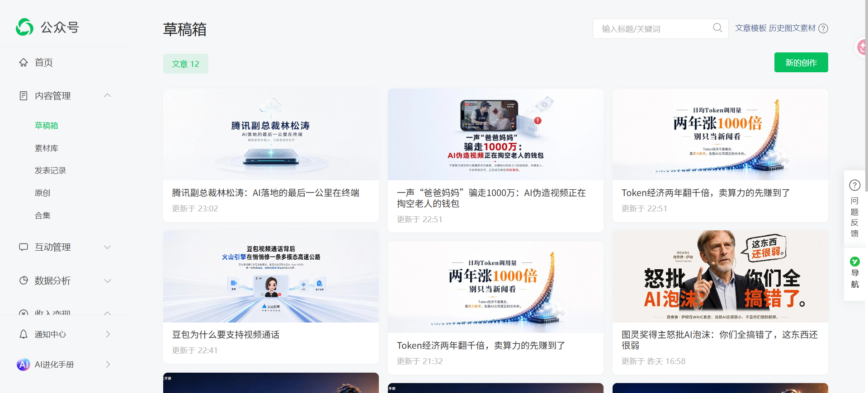The image size is (868, 393).
Task: Click Token draft title above 更新于 21:32
Action: coord(481,346)
